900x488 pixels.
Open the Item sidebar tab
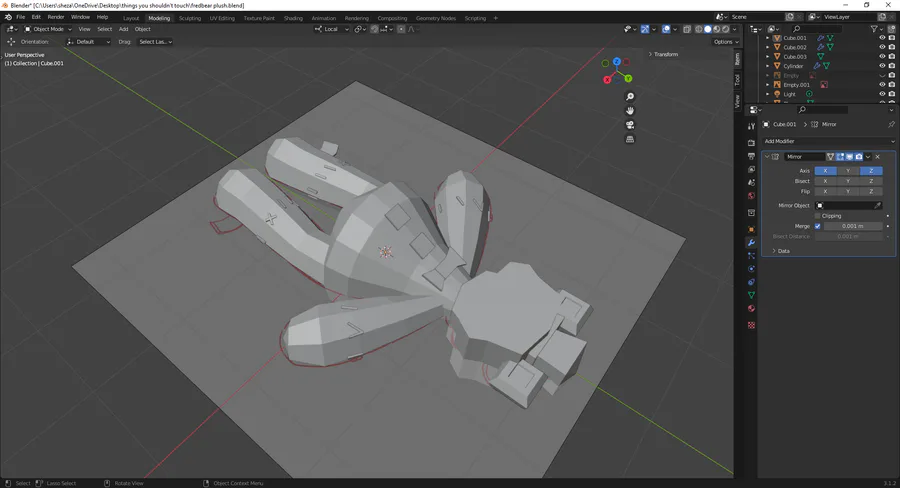click(738, 59)
